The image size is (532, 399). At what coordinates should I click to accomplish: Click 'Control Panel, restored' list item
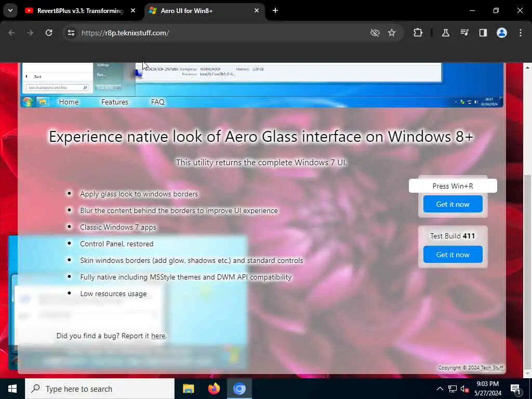pos(117,244)
